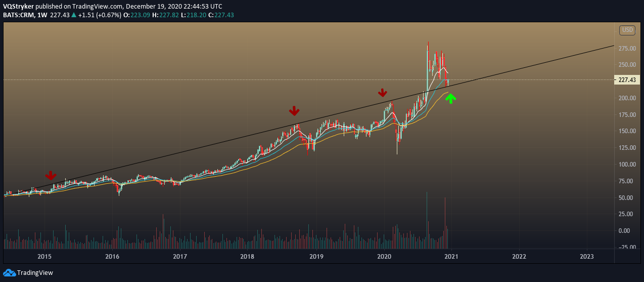
Task: Click the 175.00 price axis label
Action: (x=626, y=115)
